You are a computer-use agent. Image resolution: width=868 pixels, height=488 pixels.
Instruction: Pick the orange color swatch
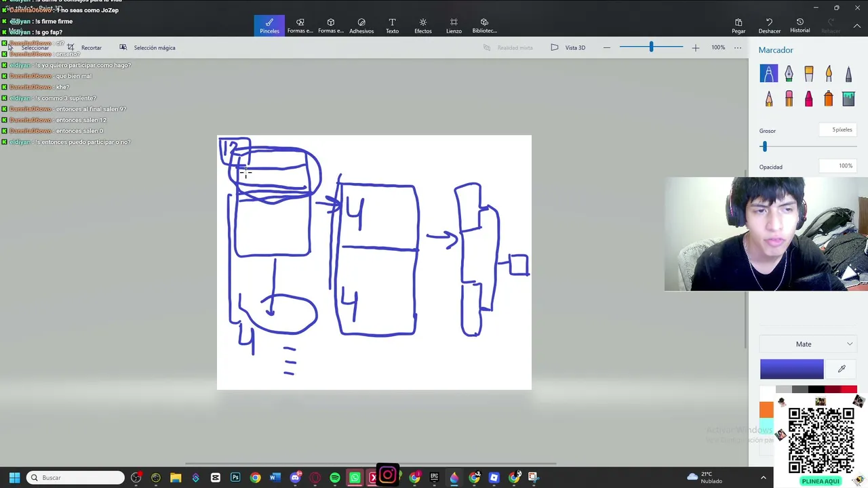[766, 409]
